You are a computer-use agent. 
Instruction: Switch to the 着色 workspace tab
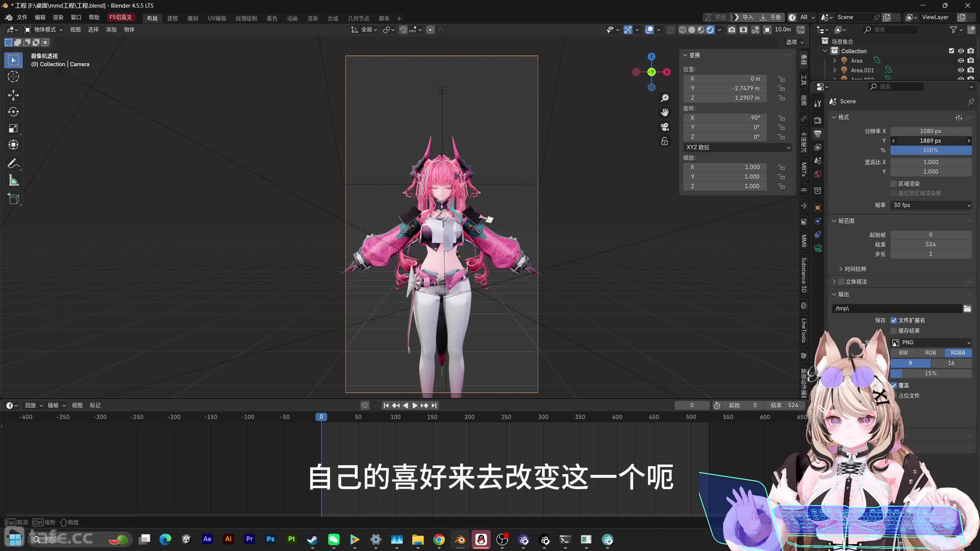pyautogui.click(x=272, y=18)
